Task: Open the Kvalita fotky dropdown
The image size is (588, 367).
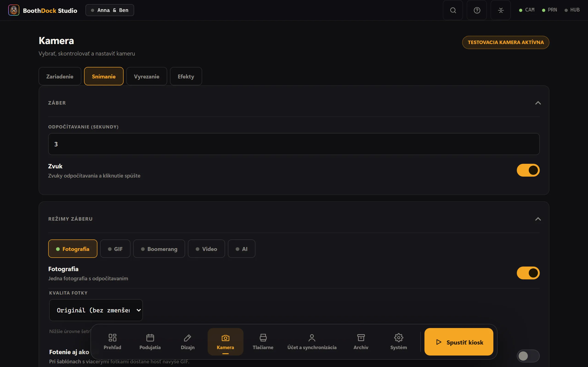Action: coord(96,310)
